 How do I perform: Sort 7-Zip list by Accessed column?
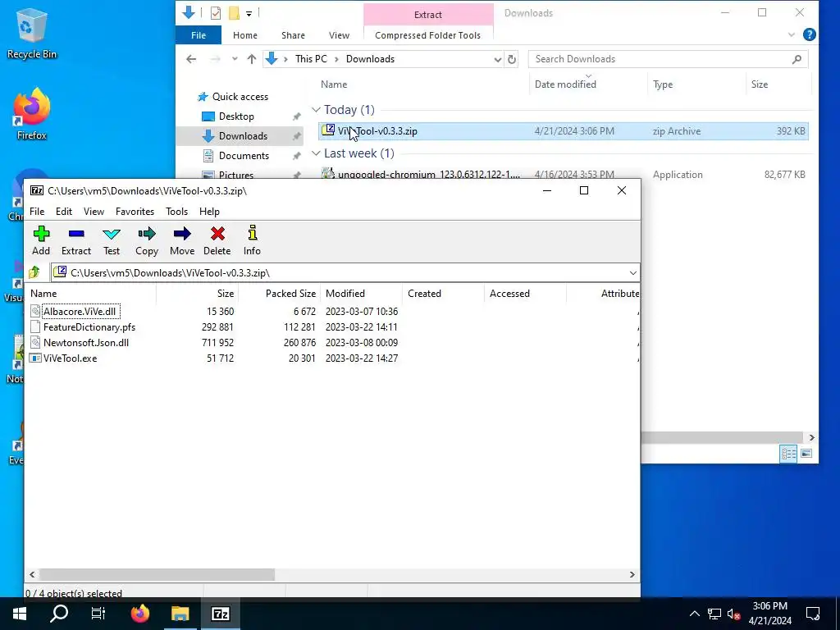[526, 294]
